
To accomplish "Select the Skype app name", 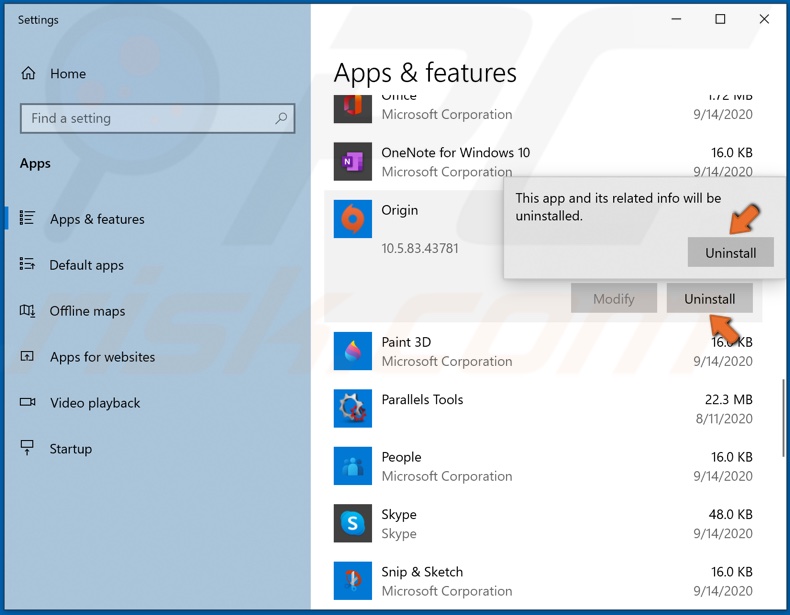I will coord(399,515).
